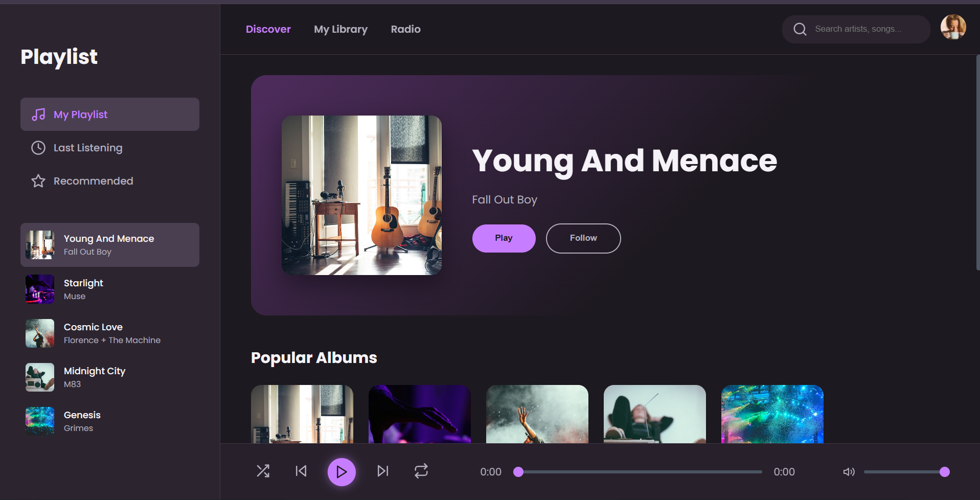Open My Playlist sidebar item
Image resolution: width=980 pixels, height=500 pixels.
click(110, 115)
